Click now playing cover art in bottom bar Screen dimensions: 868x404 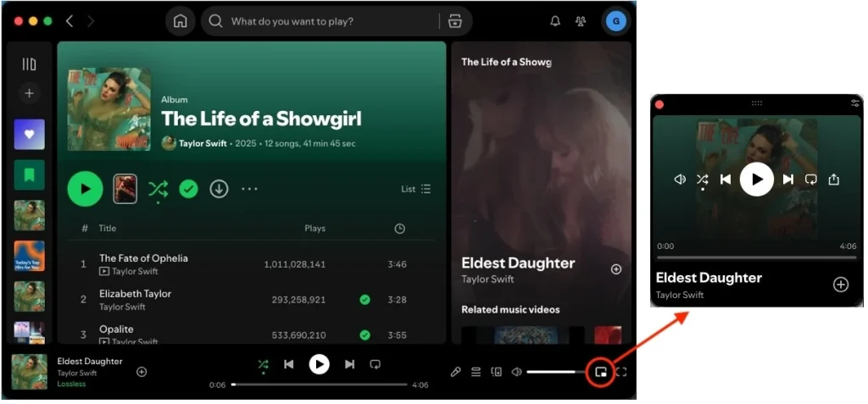pyautogui.click(x=30, y=372)
